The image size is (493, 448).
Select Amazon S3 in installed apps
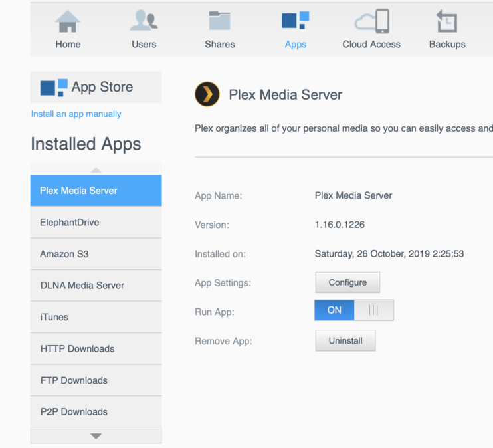pyautogui.click(x=96, y=254)
